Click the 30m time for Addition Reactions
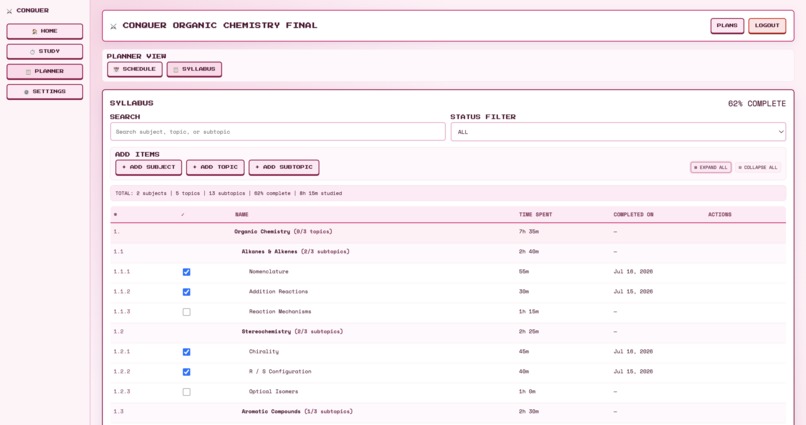This screenshot has width=806, height=425. tap(524, 291)
